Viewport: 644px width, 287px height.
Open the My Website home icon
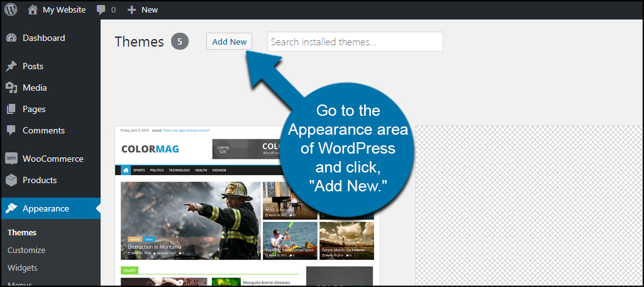(33, 9)
